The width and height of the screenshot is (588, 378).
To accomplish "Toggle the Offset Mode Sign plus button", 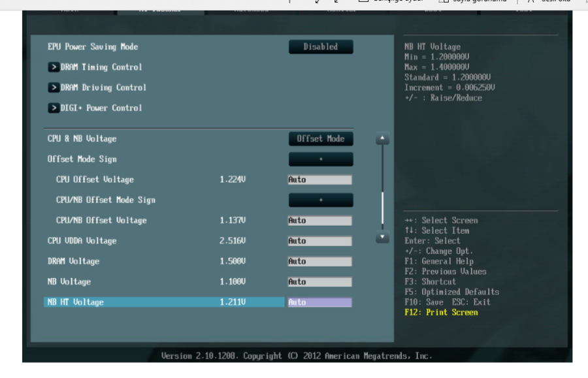I will point(321,159).
